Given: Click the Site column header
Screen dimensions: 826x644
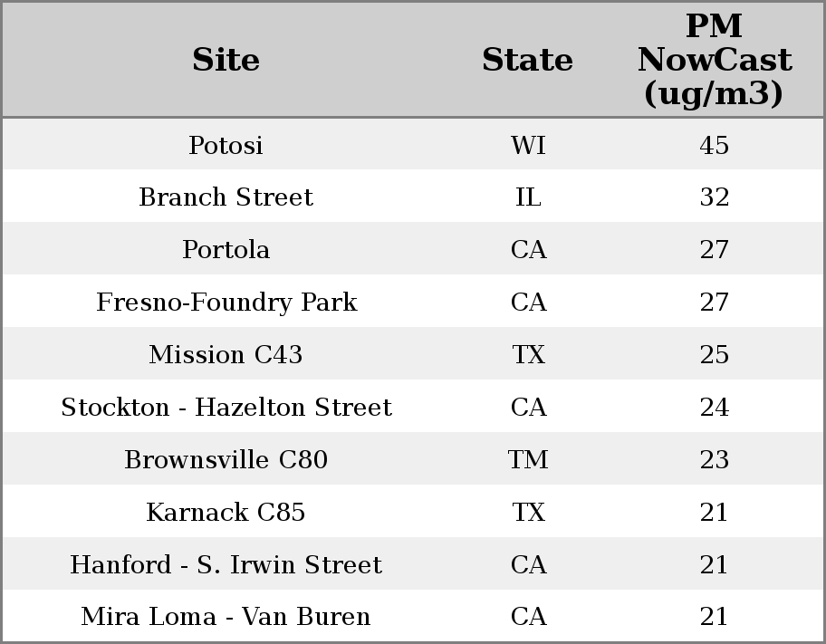Looking at the screenshot, I should (x=226, y=60).
